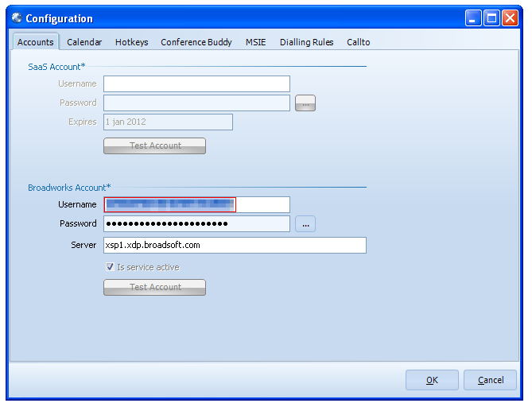Go to the MSIE tab
Viewport: 532px width, 407px height.
[255, 42]
